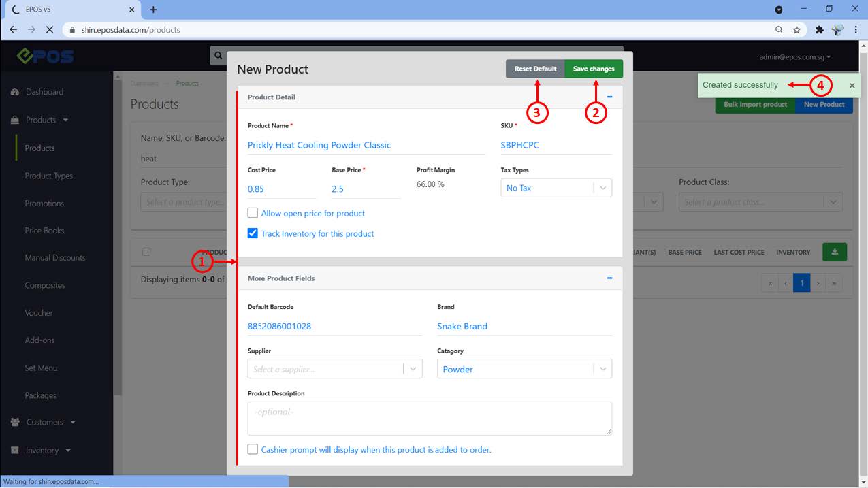Viewport: 868px width, 488px height.
Task: Open Add-ons in the sidebar
Action: pyautogui.click(x=39, y=340)
